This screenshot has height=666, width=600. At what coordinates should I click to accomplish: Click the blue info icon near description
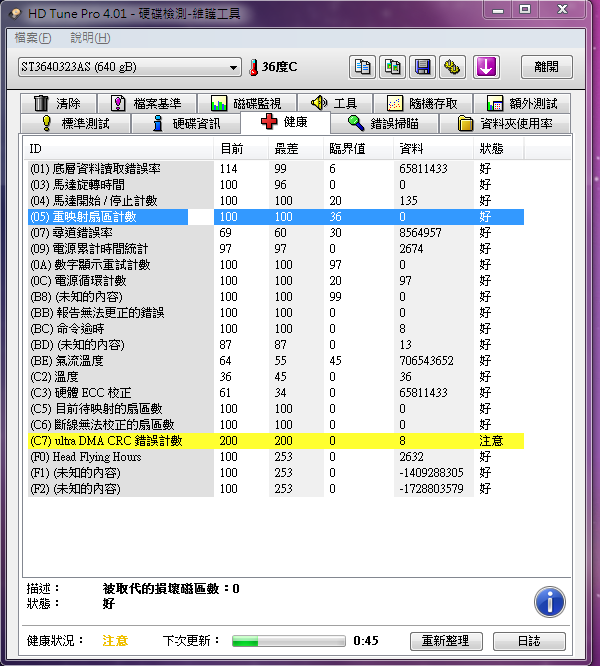(x=549, y=601)
